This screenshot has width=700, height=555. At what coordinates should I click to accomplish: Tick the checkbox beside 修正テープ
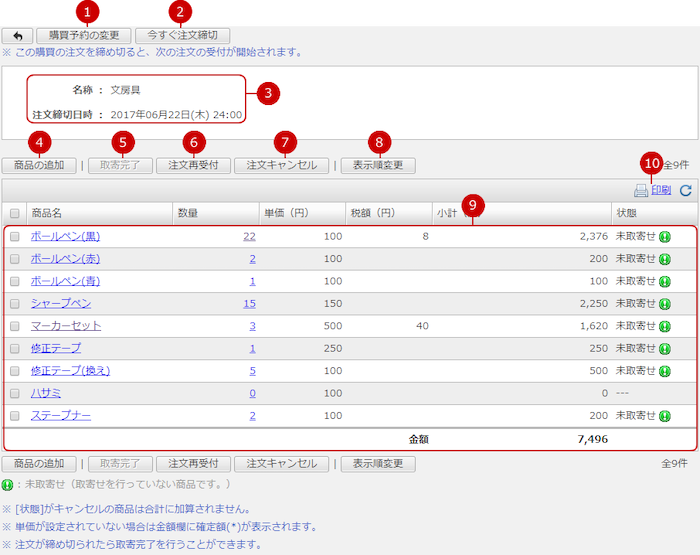(14, 349)
